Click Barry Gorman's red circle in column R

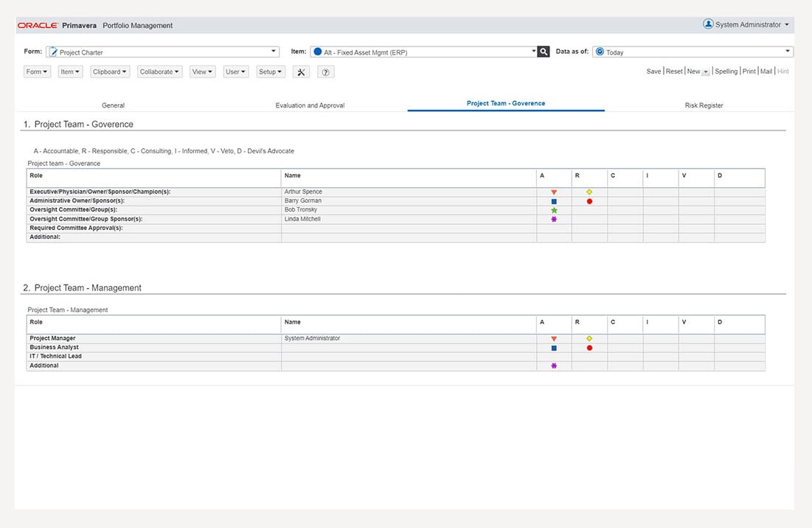click(x=589, y=201)
